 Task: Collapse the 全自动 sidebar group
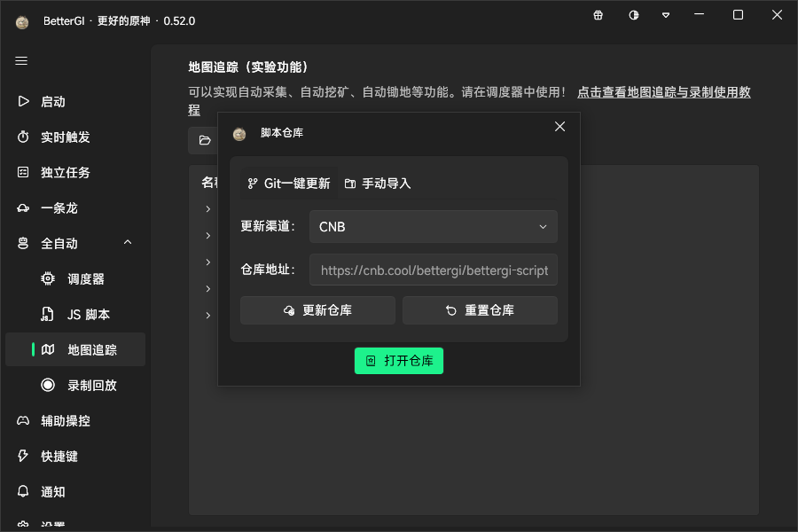pos(127,241)
